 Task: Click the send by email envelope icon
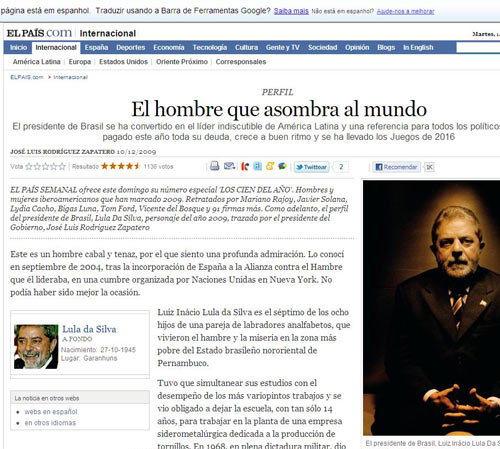click(x=229, y=166)
